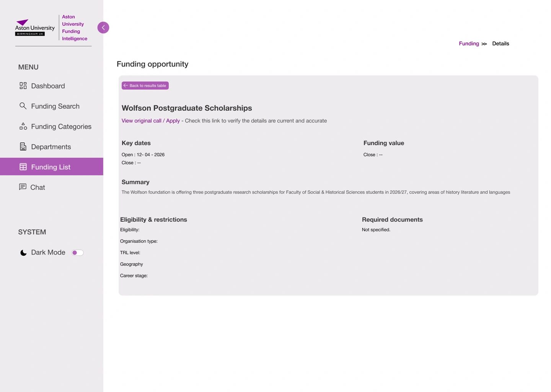Viewport: 551px width, 392px height.
Task: Go to Funding Search page
Action: pos(55,106)
